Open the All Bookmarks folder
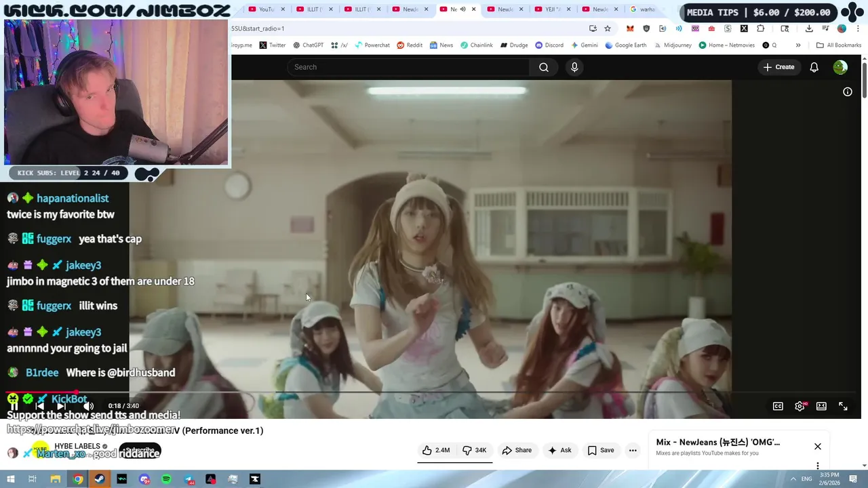Screen dimensions: 868x488 pos(839,45)
